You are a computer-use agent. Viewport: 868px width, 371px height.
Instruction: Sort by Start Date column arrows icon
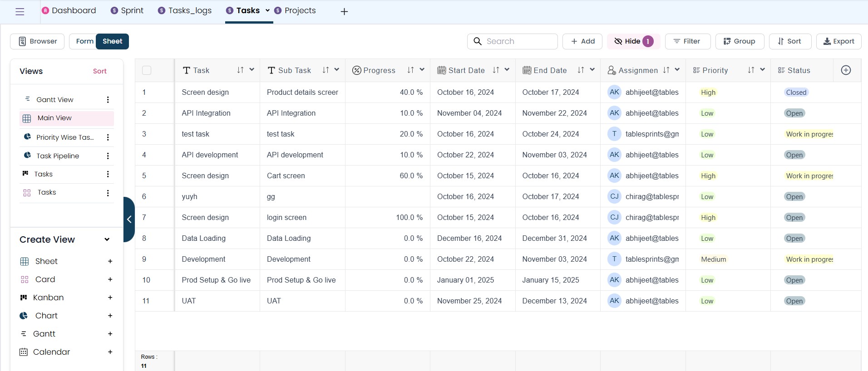496,70
